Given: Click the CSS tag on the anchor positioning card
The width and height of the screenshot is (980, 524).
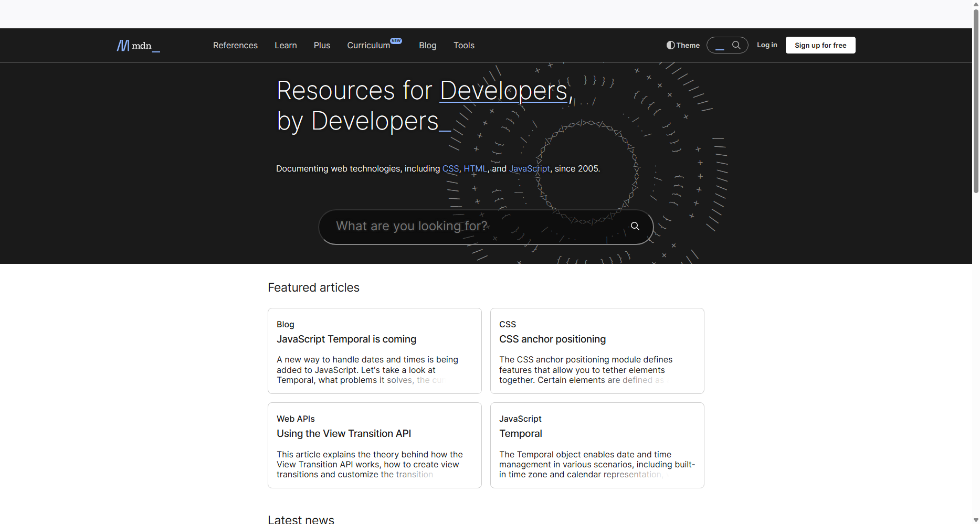Looking at the screenshot, I should pos(508,324).
